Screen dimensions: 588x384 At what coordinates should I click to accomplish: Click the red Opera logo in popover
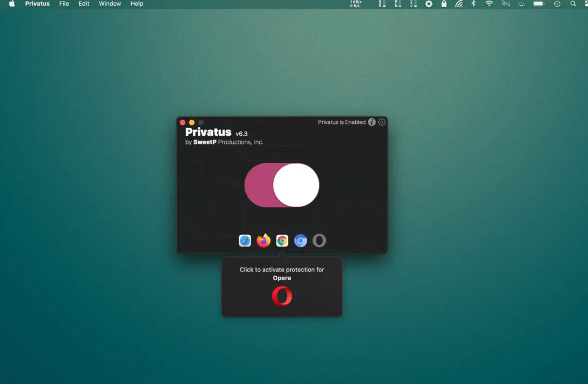click(282, 296)
